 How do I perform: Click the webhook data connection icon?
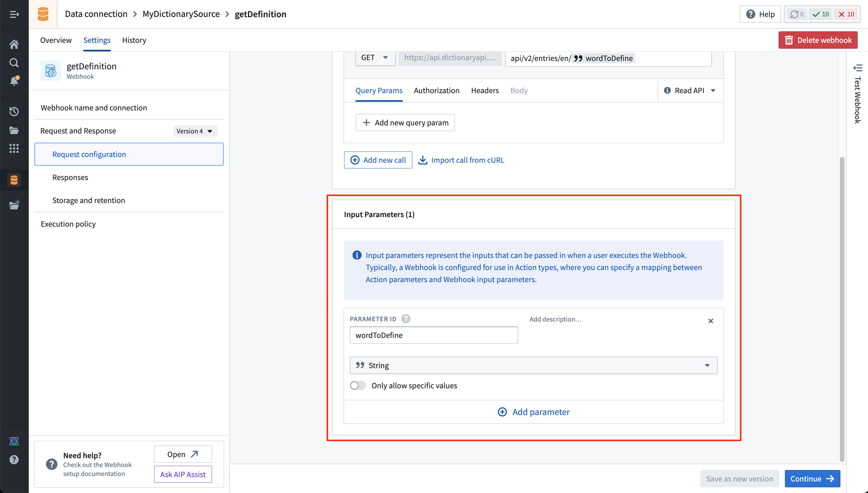pyautogui.click(x=14, y=180)
